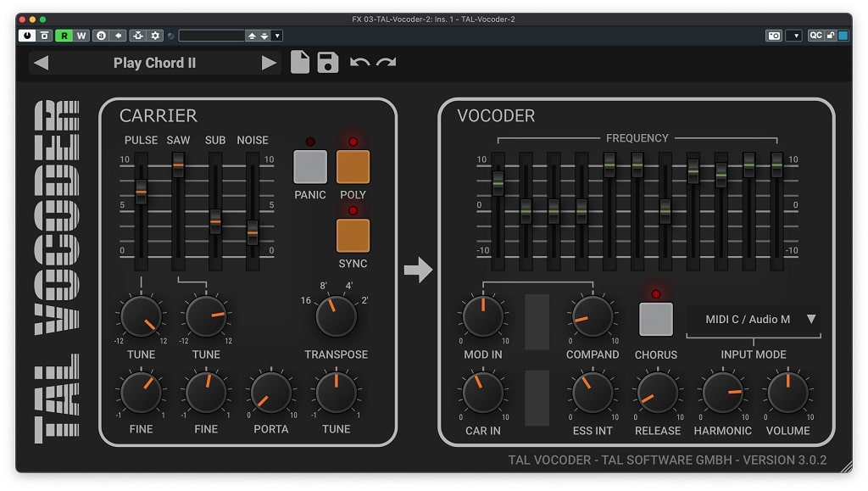Viewport: 868px width, 491px height.
Task: Show the QC quick controls
Action: click(815, 36)
